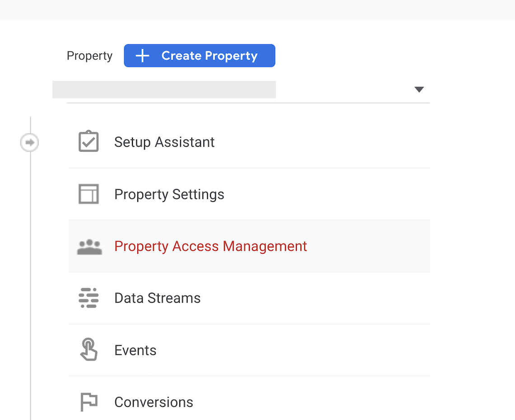Expand the gray property selector field

pyautogui.click(x=164, y=89)
